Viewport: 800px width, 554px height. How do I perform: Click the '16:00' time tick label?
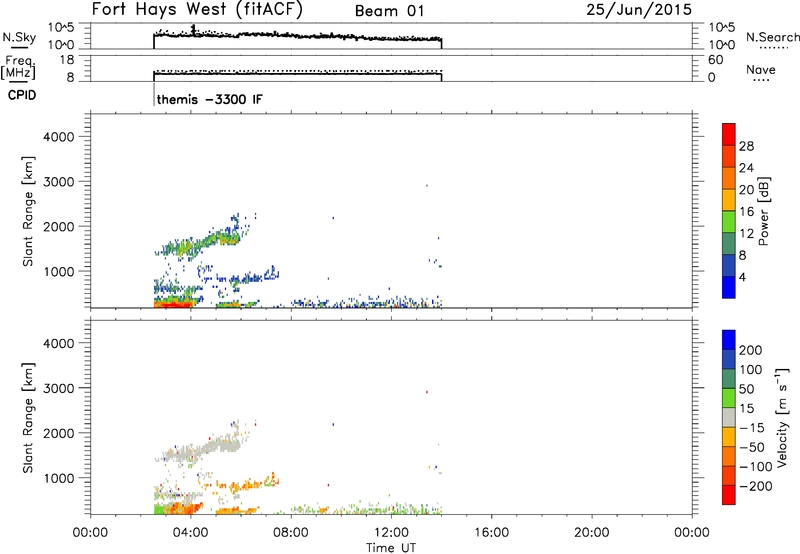coord(491,533)
